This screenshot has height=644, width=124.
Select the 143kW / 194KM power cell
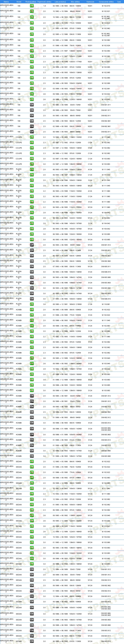[x=75, y=89]
